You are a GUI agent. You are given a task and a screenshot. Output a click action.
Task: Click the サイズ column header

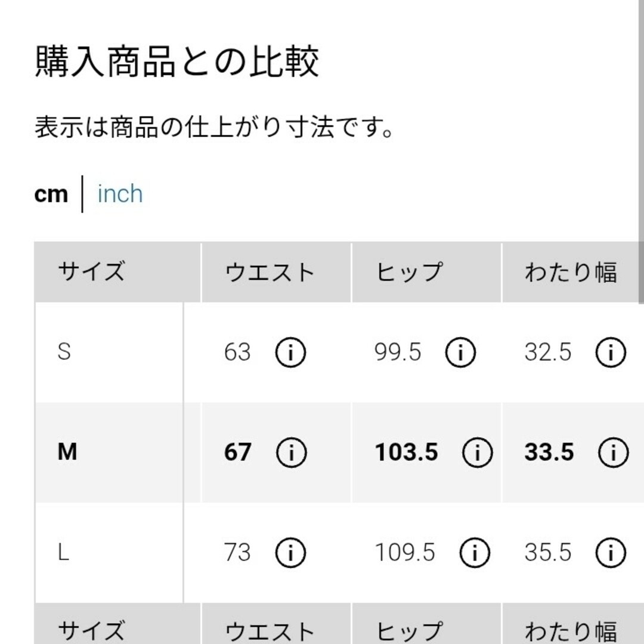pos(117,273)
